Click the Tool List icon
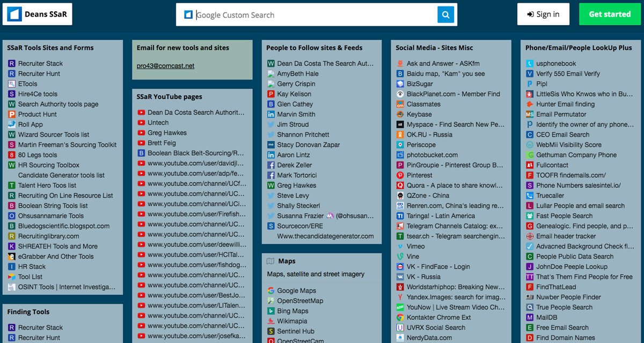This screenshot has width=644, height=343. tap(12, 277)
